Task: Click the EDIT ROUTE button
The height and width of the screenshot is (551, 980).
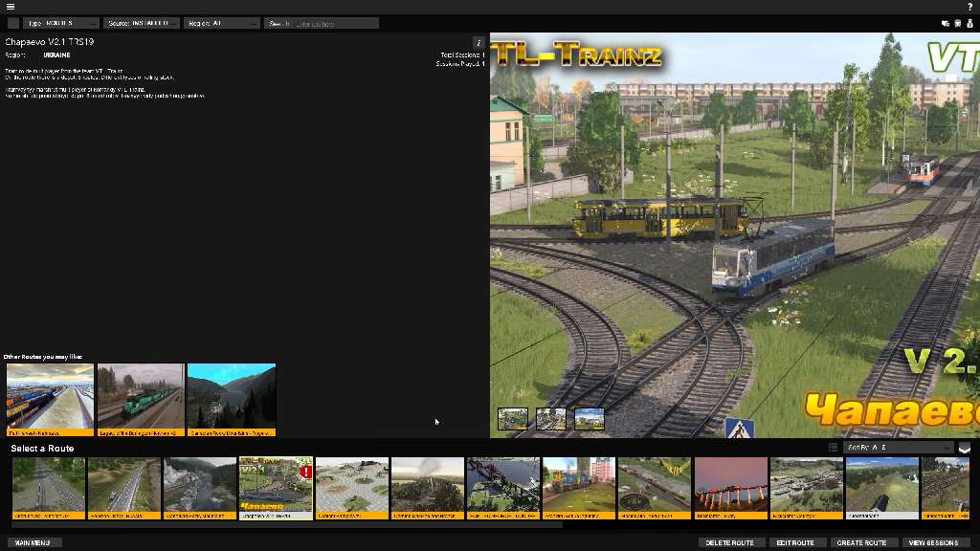Action: (795, 542)
